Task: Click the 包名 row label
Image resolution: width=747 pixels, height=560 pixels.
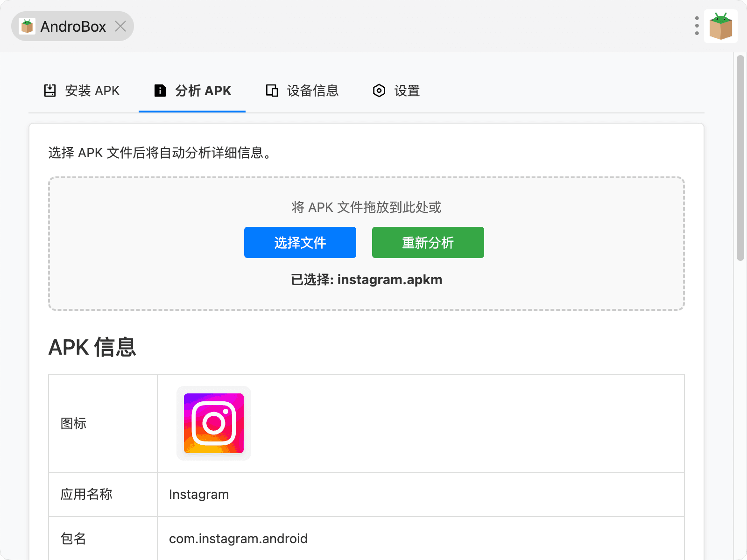Action: click(73, 539)
